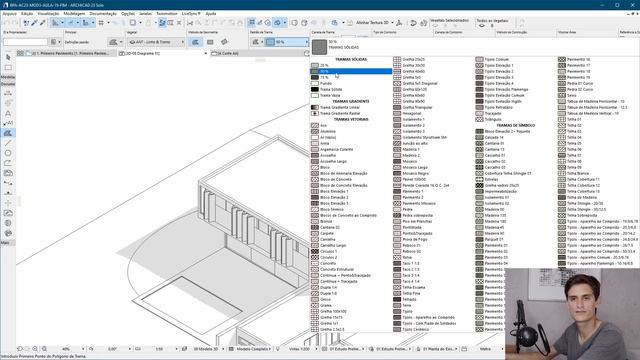Select the Dimension tool in toolbox

coord(8,93)
